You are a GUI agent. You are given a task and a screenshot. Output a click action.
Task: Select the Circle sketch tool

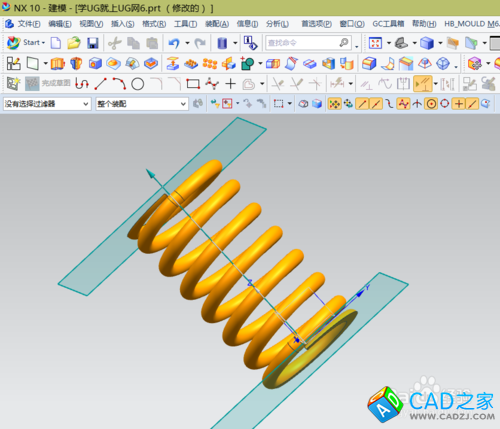pyautogui.click(x=137, y=84)
